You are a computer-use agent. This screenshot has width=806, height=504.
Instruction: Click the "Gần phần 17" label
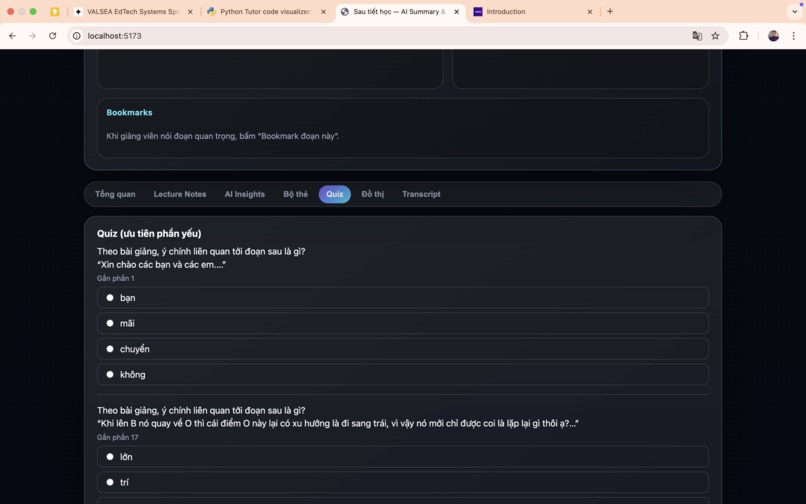pos(118,437)
